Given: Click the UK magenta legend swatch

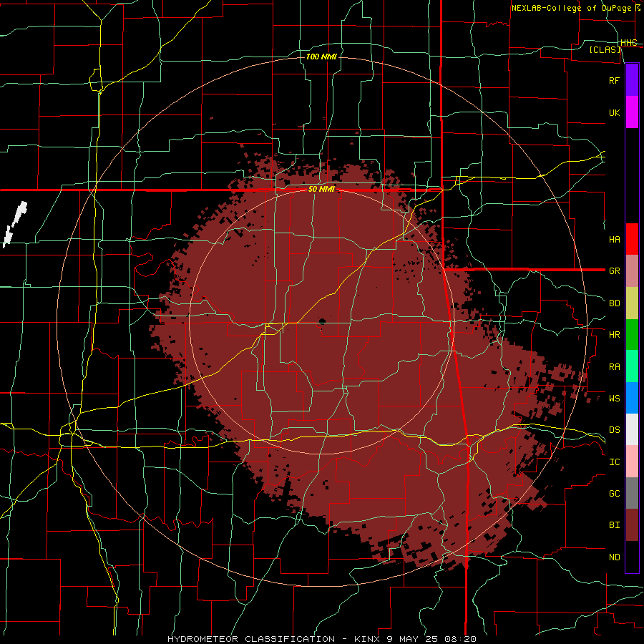Looking at the screenshot, I should point(632,112).
